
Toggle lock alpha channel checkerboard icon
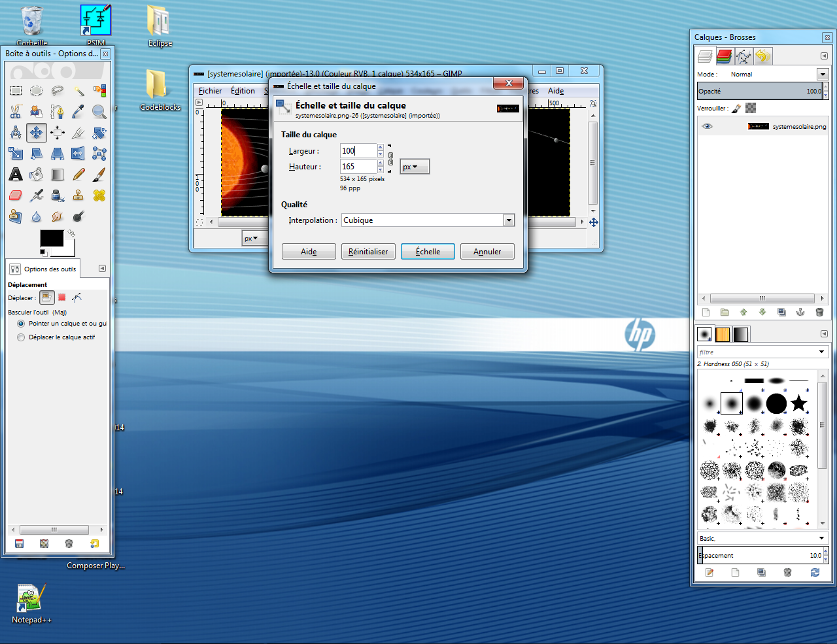point(751,109)
